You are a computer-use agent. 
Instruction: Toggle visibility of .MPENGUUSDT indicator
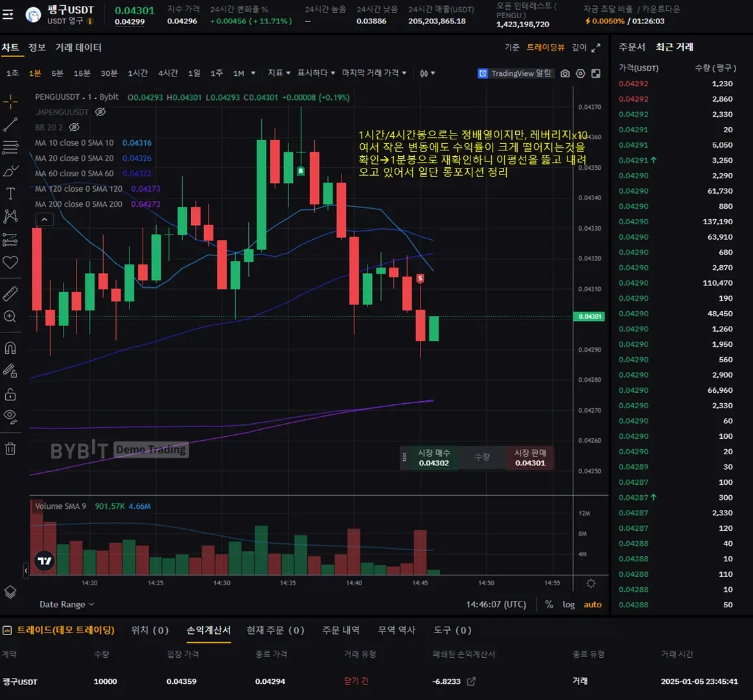100,112
